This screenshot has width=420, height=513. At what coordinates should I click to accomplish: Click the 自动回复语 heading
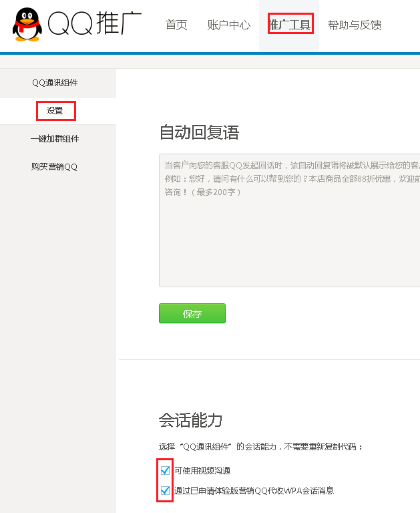tap(199, 132)
